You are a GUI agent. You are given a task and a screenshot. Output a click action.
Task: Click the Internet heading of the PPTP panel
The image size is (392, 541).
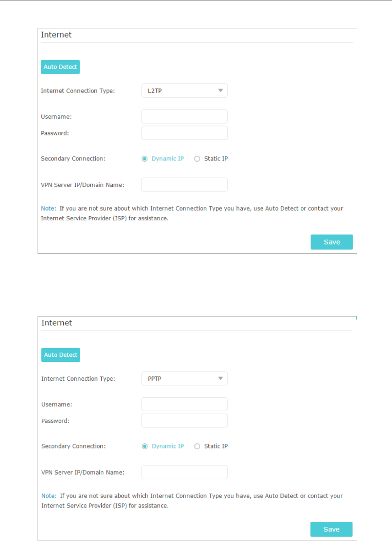click(57, 322)
